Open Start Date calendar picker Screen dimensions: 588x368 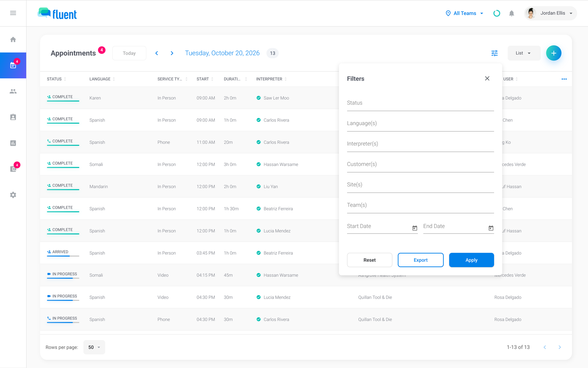pos(414,228)
